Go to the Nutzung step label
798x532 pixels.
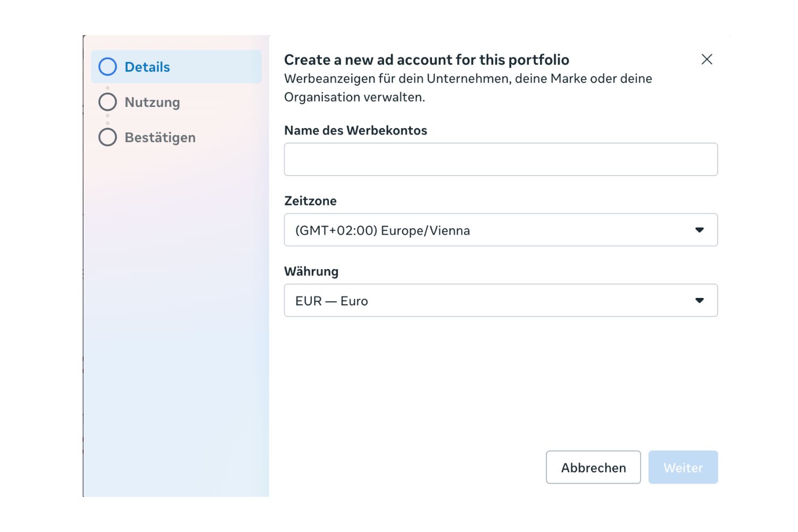tap(152, 102)
